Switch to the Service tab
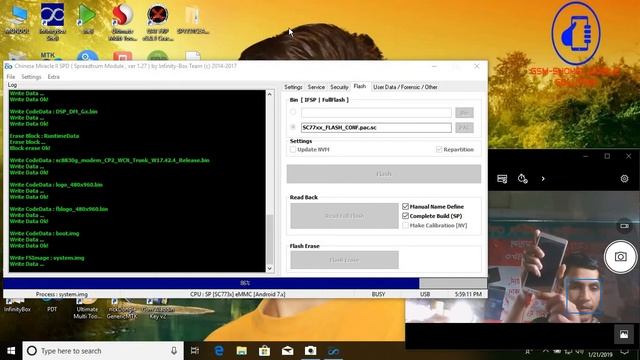 pos(316,87)
